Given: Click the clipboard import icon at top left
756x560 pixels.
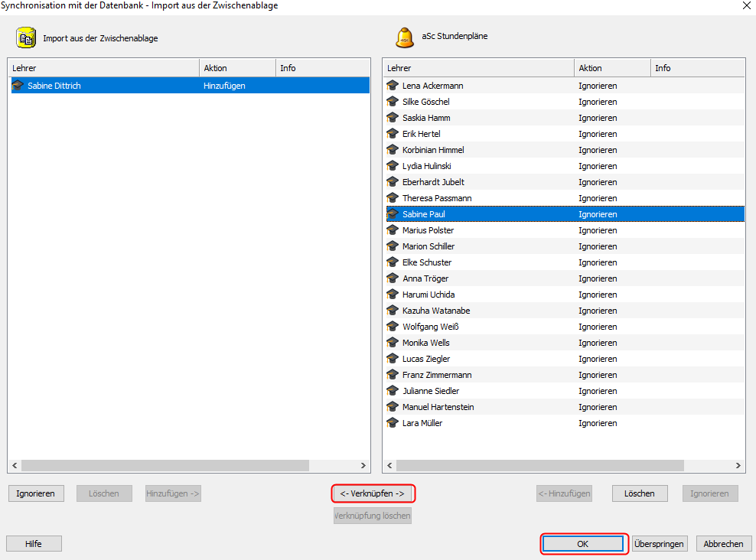Looking at the screenshot, I should [26, 37].
